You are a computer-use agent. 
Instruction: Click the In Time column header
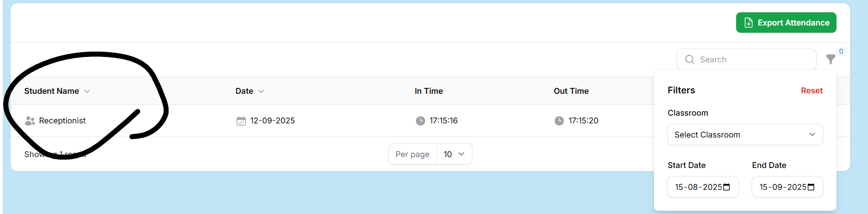429,91
